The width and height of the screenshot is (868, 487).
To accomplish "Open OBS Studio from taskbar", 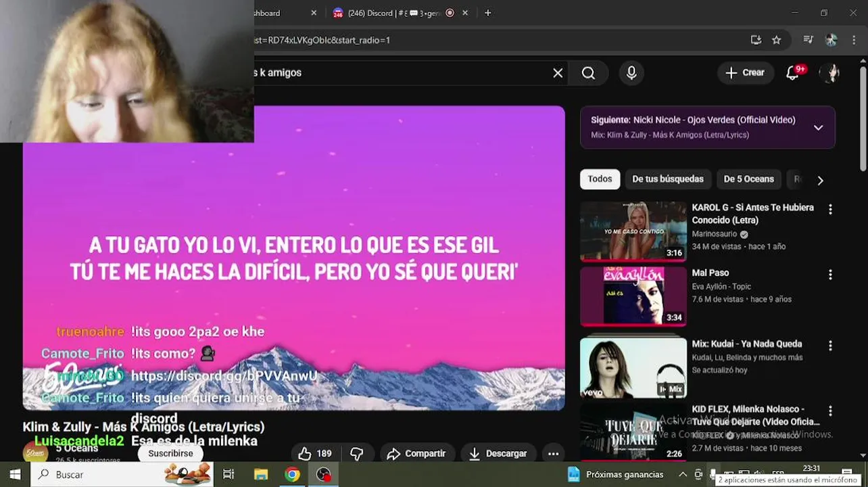I will coord(324,474).
